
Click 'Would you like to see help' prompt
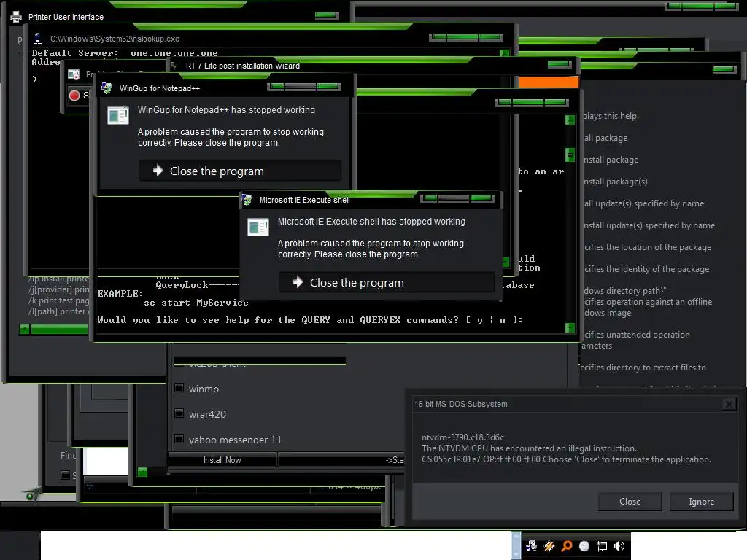point(309,320)
